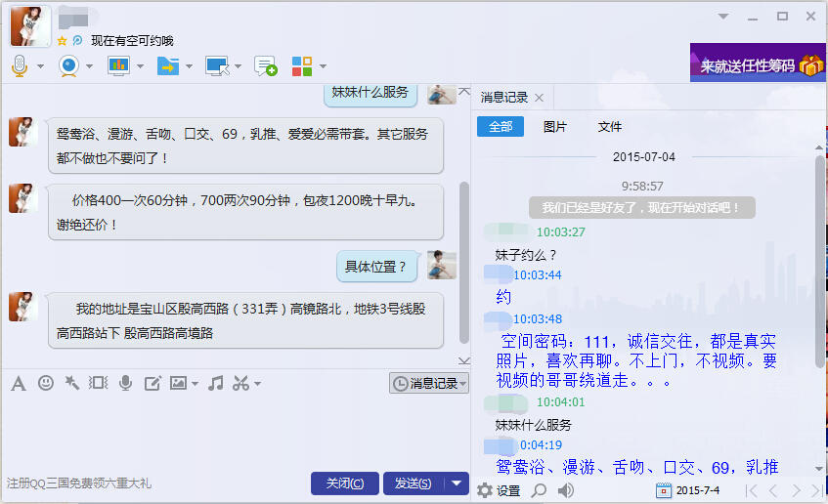Image resolution: width=828 pixels, height=504 pixels.
Task: Open the handwriting input pencil icon
Action: point(153,383)
